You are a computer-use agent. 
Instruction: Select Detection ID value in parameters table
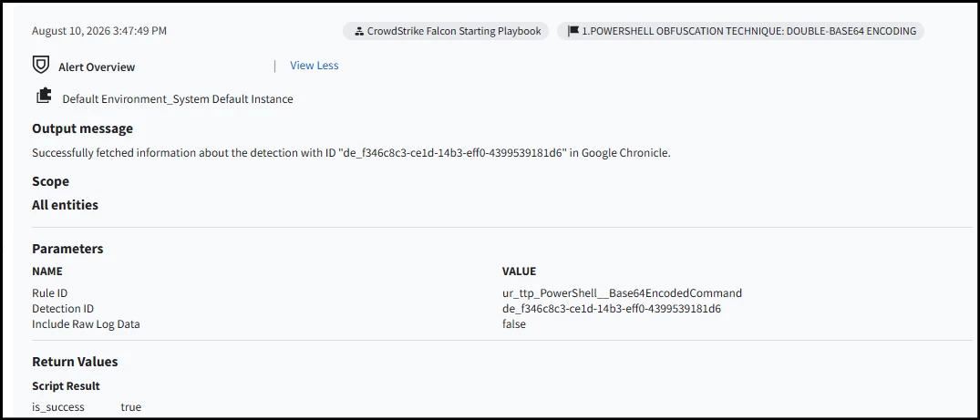[x=612, y=309]
